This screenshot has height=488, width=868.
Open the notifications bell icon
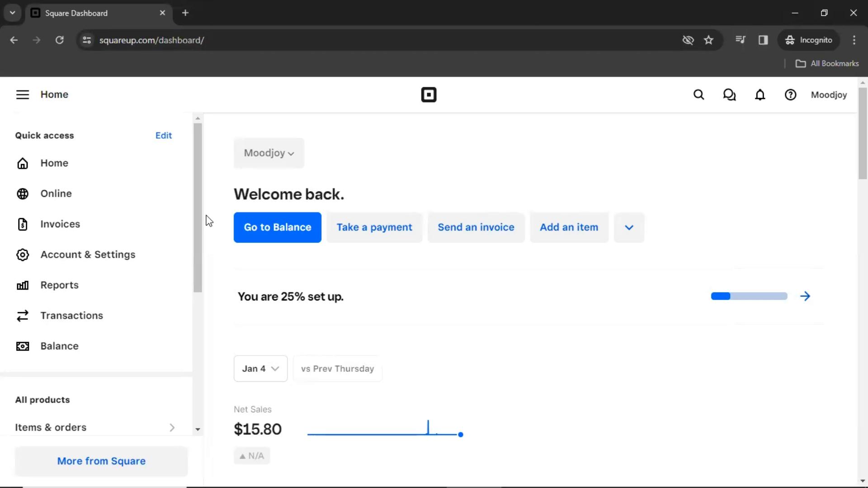point(760,95)
